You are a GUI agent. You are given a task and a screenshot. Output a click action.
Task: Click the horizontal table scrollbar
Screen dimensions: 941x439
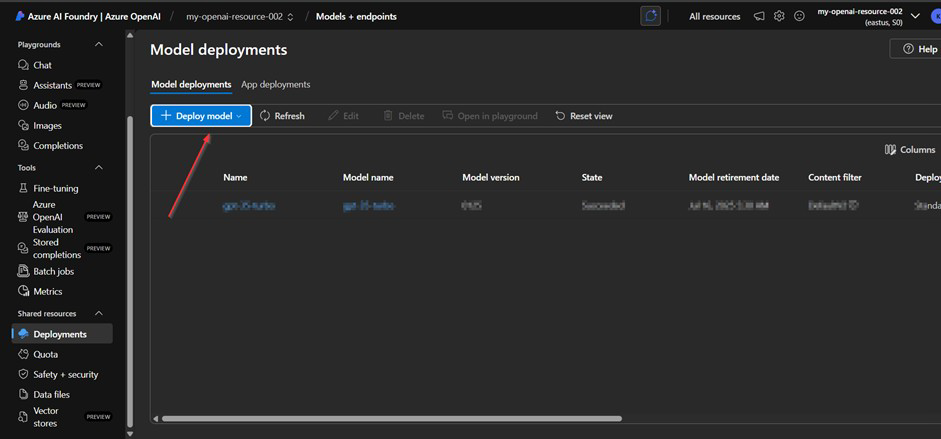[x=392, y=419]
